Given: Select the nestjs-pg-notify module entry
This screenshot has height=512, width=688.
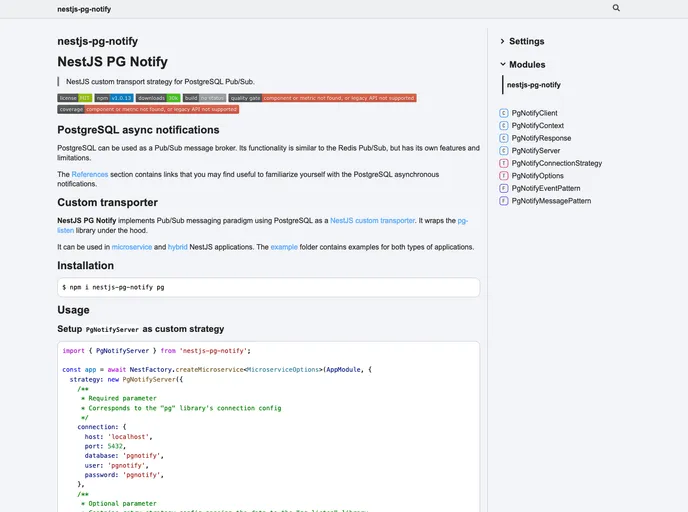Looking at the screenshot, I should coord(534,85).
